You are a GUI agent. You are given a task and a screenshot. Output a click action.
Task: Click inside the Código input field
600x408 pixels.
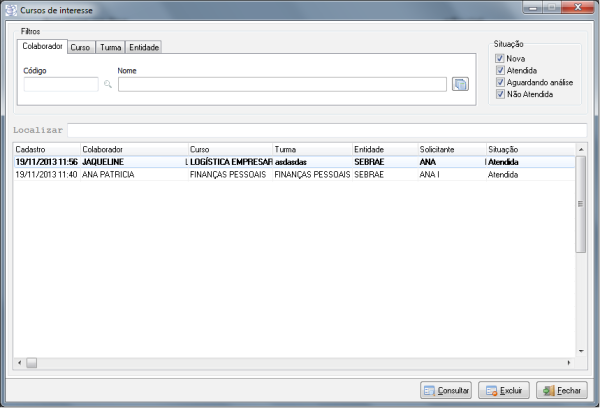pyautogui.click(x=60, y=85)
